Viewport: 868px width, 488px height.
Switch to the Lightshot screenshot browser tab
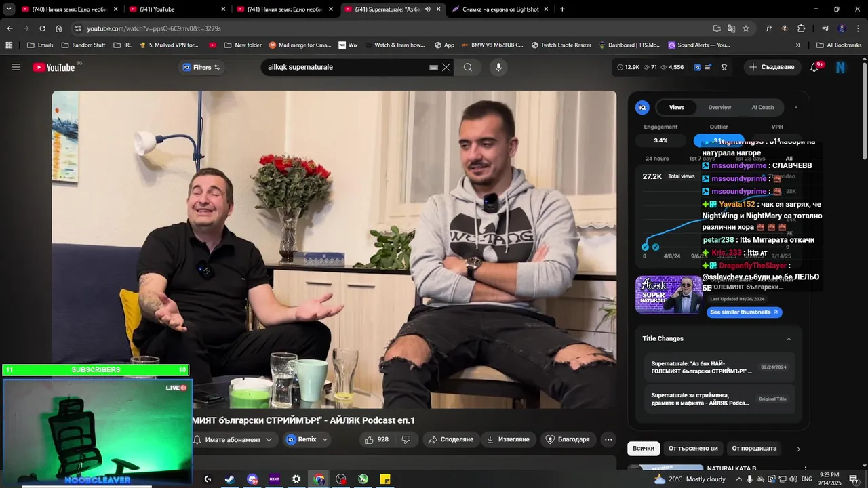click(x=501, y=9)
